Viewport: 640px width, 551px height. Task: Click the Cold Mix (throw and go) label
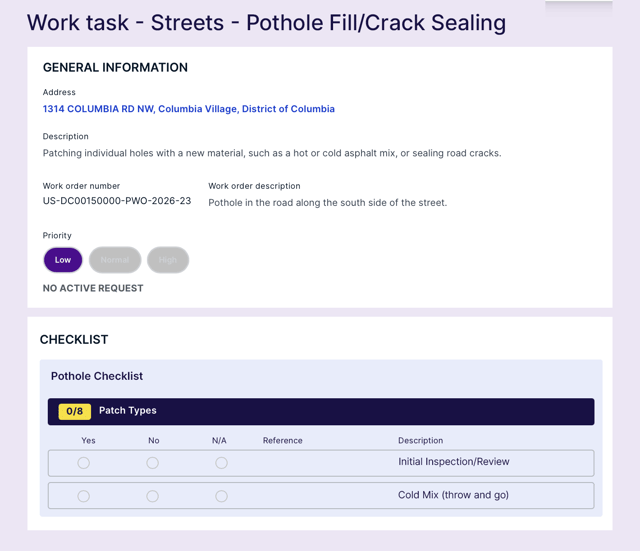coord(453,495)
